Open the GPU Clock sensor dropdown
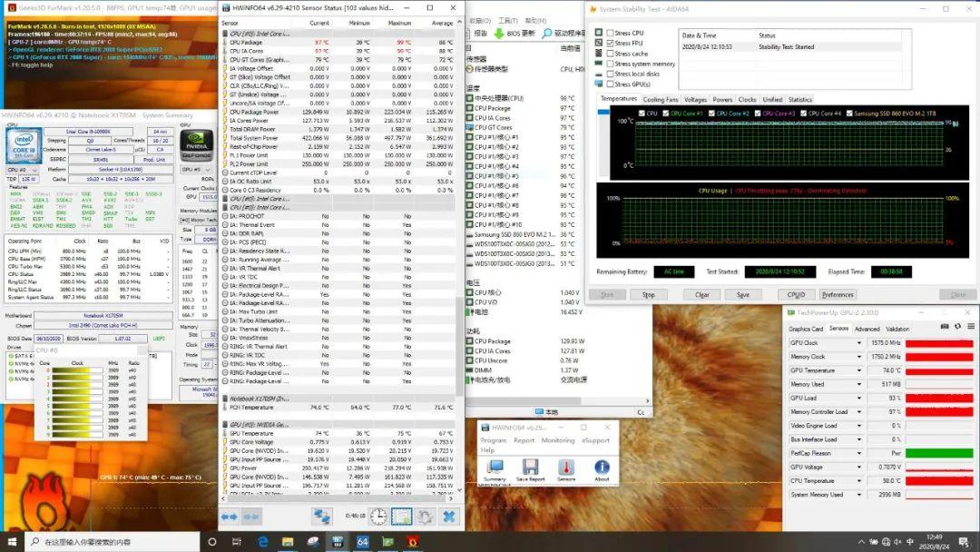Screen dimensions: 980x552 (859, 343)
